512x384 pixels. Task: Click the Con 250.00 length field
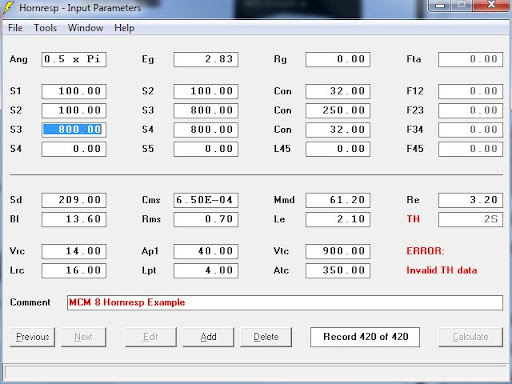pyautogui.click(x=338, y=110)
